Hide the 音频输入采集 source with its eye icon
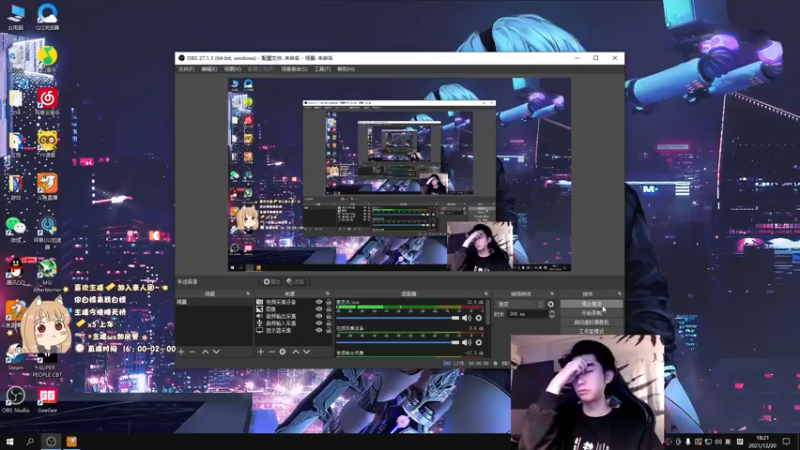 [x=319, y=323]
